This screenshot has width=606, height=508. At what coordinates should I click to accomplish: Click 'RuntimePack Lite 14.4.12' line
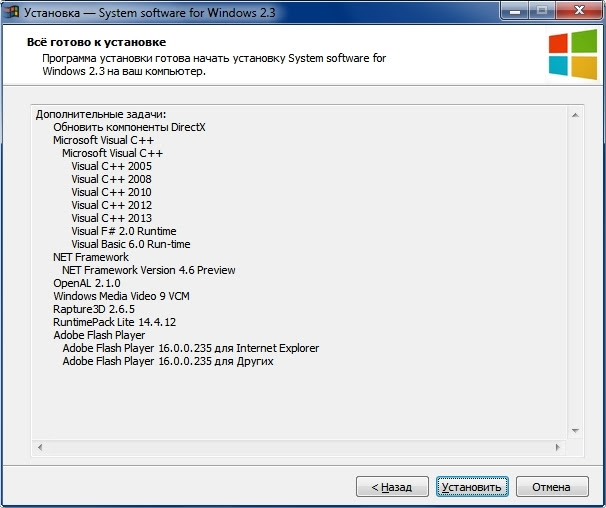(114, 322)
